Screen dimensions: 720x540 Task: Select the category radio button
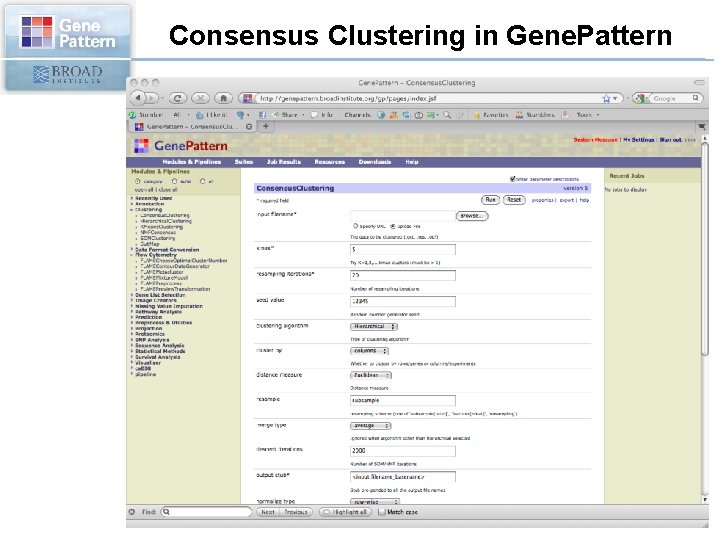(x=137, y=181)
